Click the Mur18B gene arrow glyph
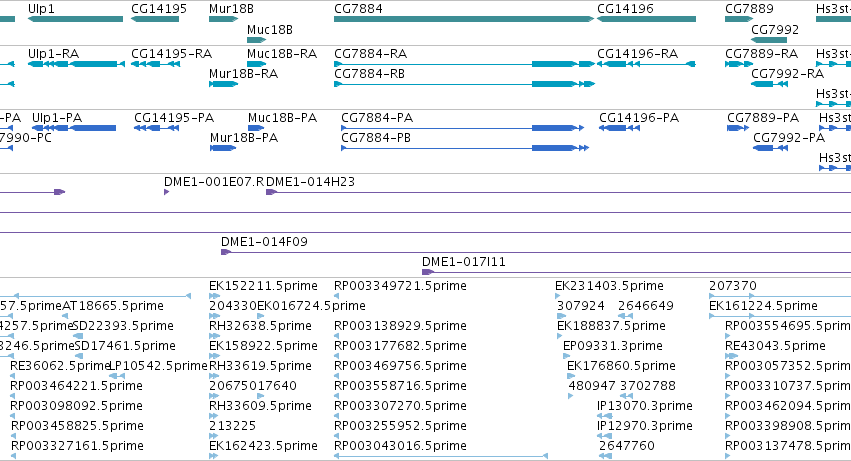The height and width of the screenshot is (461, 851). click(x=224, y=19)
